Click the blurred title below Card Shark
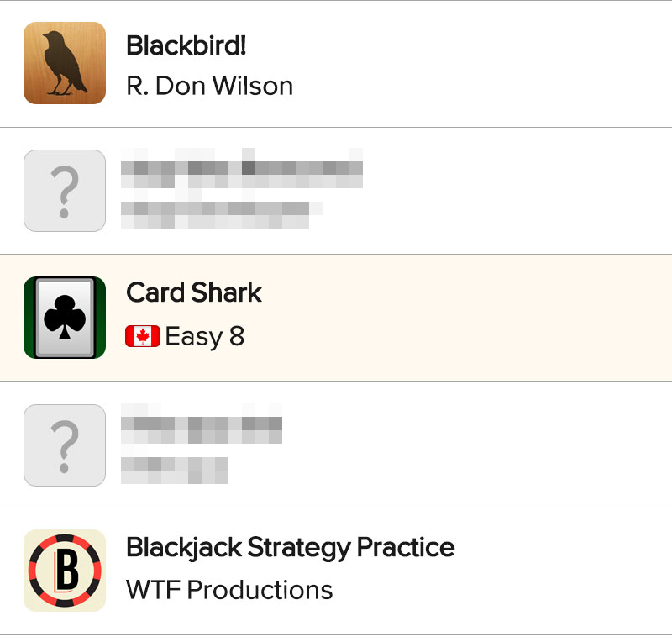672x642 pixels. tap(202, 424)
